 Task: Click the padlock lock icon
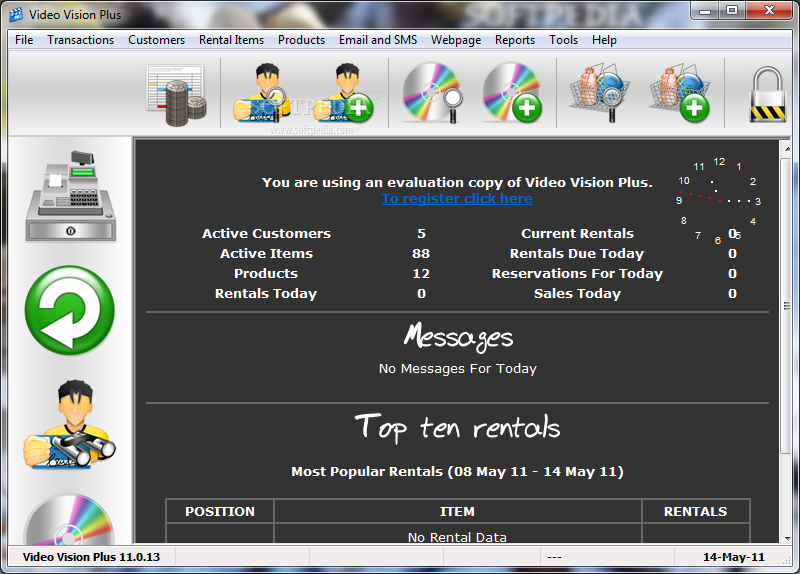pos(767,94)
